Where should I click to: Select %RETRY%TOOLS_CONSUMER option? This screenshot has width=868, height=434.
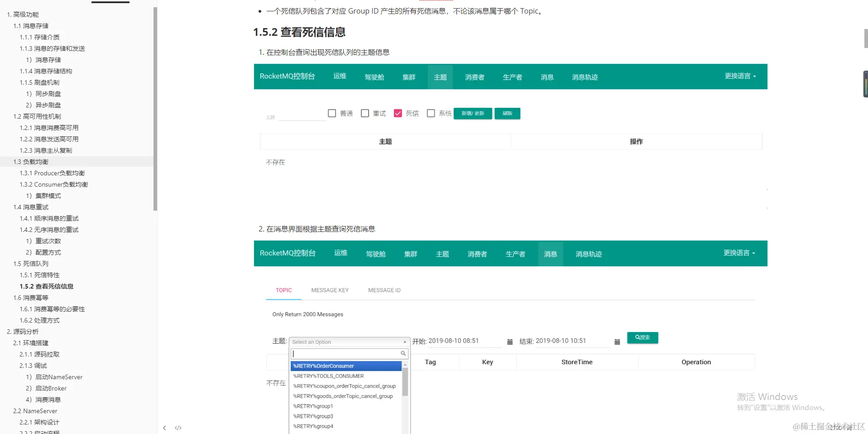pyautogui.click(x=346, y=376)
